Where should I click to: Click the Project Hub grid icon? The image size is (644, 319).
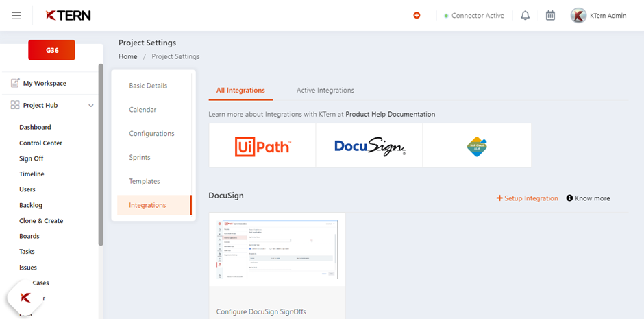15,105
